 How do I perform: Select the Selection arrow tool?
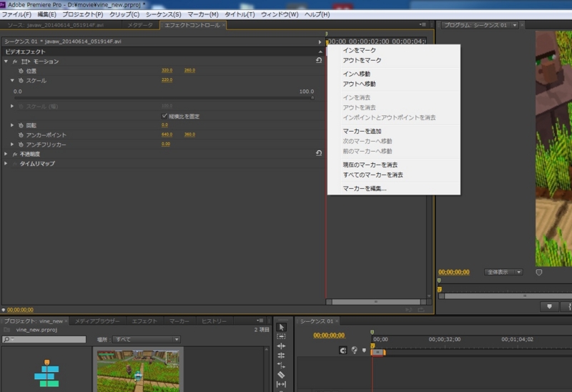pyautogui.click(x=281, y=327)
